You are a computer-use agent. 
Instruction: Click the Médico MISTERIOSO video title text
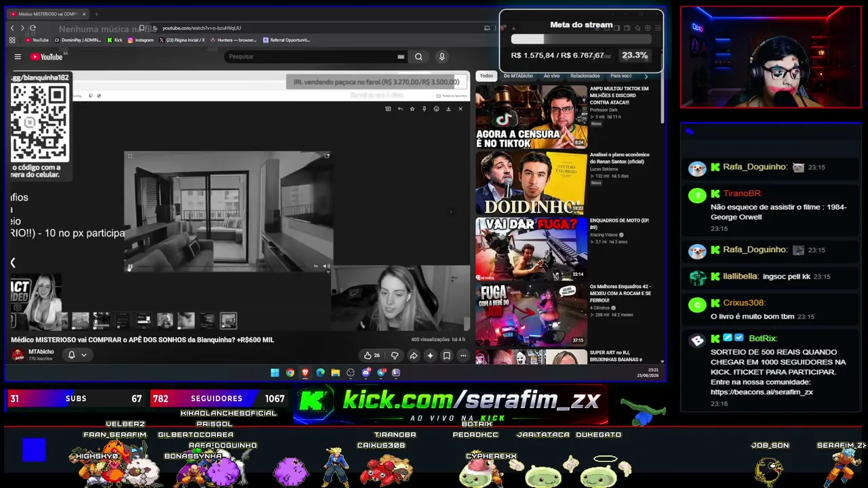142,340
